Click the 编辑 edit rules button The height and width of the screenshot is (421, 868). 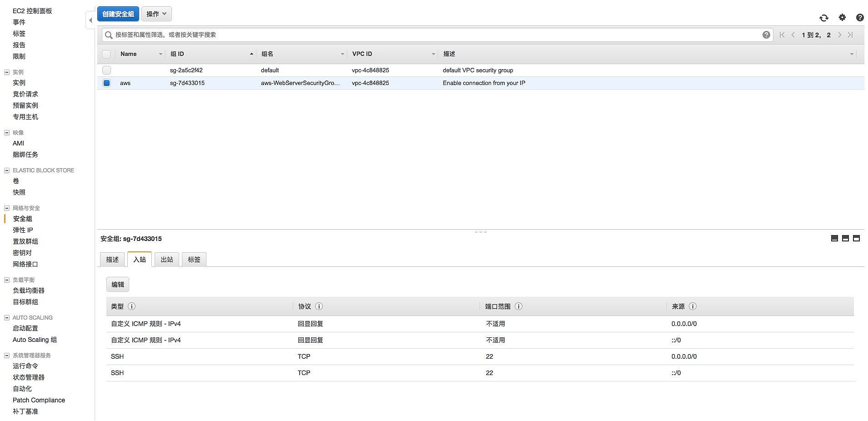(x=118, y=285)
